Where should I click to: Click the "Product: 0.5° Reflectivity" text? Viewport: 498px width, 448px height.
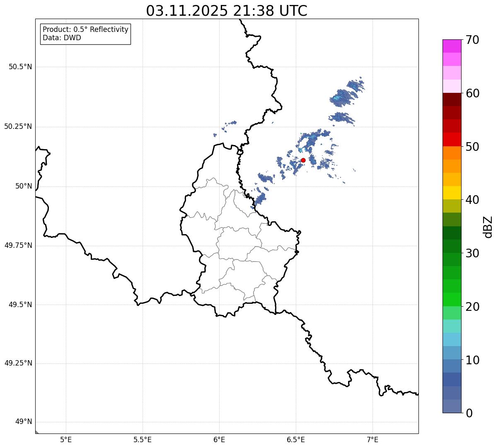(x=86, y=29)
